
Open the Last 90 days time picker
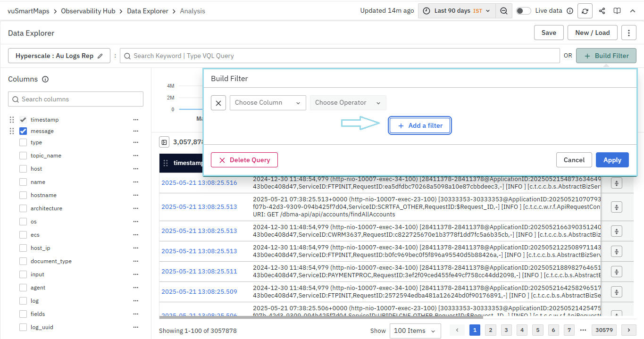tap(457, 11)
